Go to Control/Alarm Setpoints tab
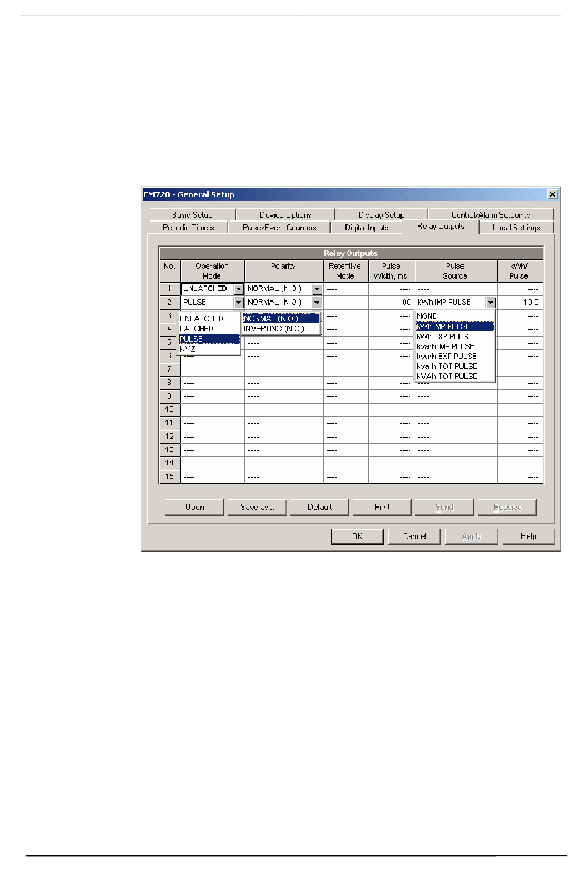Image resolution: width=588 pixels, height=879 pixels. pyautogui.click(x=491, y=215)
